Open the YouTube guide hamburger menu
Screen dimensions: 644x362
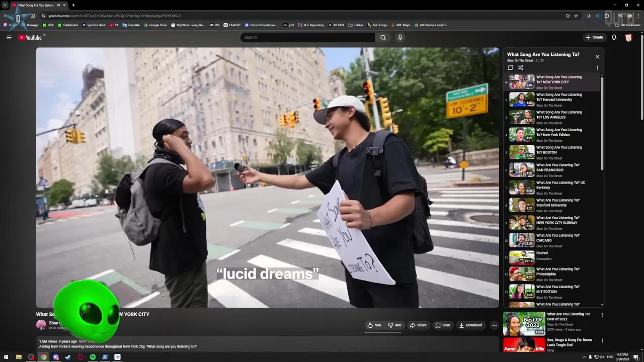point(9,37)
